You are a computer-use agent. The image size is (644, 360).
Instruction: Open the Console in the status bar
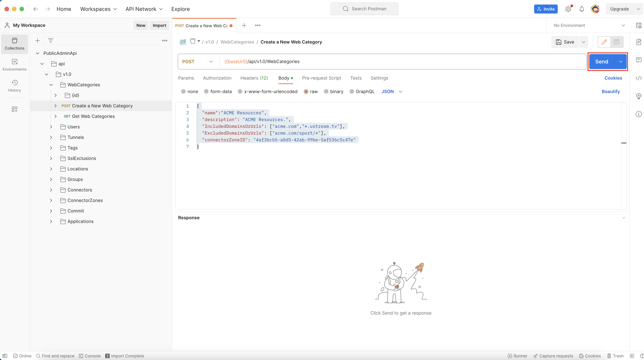click(90, 356)
